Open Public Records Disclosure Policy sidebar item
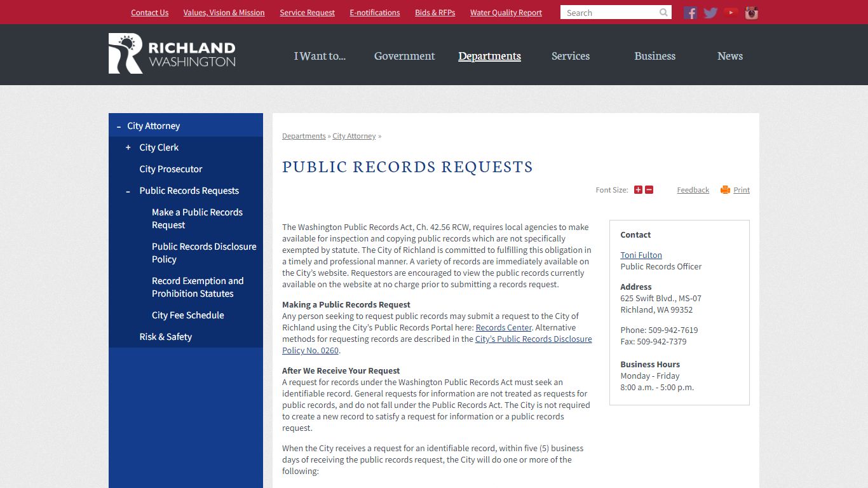Viewport: 868px width, 488px height. pyautogui.click(x=204, y=253)
